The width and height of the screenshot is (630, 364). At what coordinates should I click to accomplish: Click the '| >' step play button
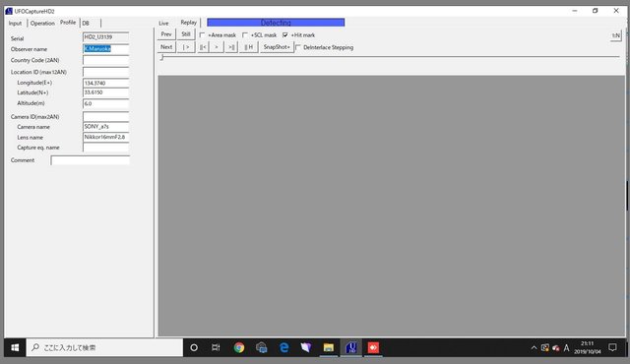tap(186, 47)
